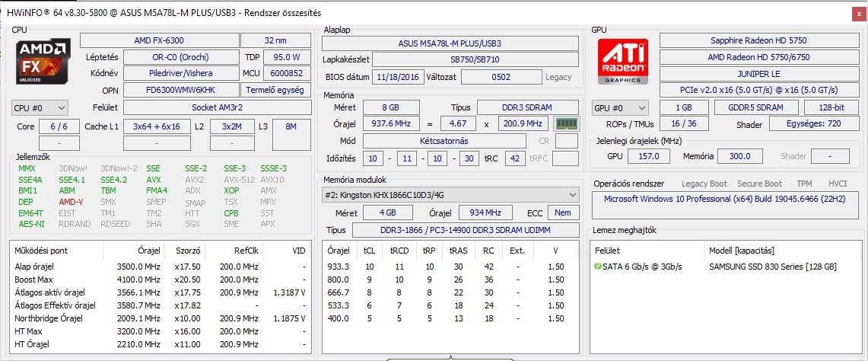This screenshot has width=868, height=361.
Task: Click the JUNIPER LE GPU codename field
Action: [758, 73]
